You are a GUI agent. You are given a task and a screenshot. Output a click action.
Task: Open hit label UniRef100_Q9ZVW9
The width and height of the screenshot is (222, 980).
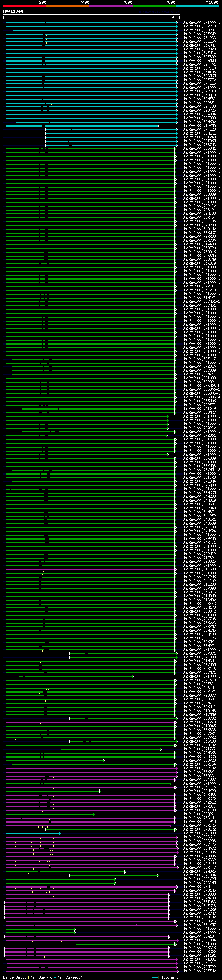[199, 34]
